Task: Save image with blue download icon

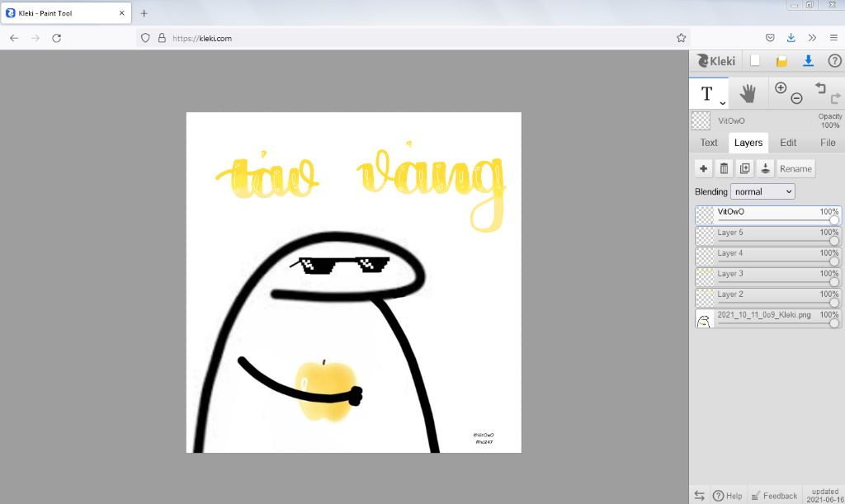Action: pyautogui.click(x=808, y=61)
